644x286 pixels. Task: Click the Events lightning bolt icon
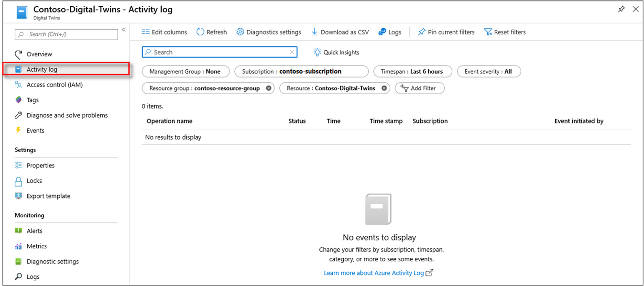19,131
